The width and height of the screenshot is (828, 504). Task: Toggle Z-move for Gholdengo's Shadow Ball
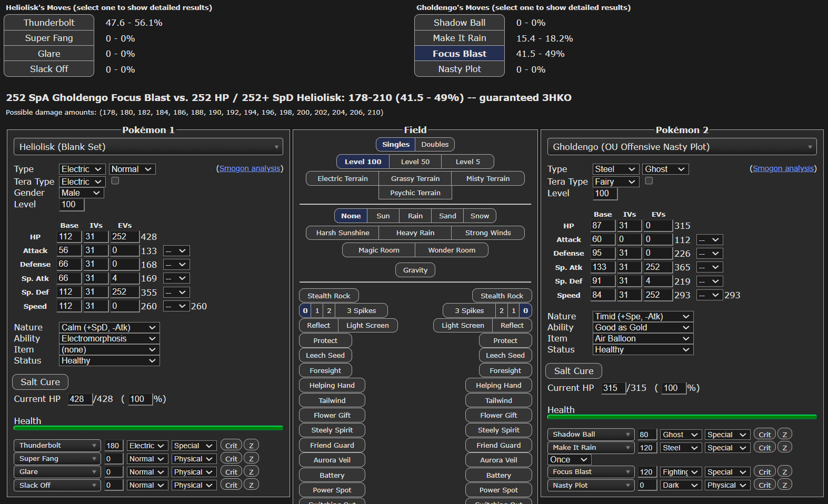tap(785, 435)
